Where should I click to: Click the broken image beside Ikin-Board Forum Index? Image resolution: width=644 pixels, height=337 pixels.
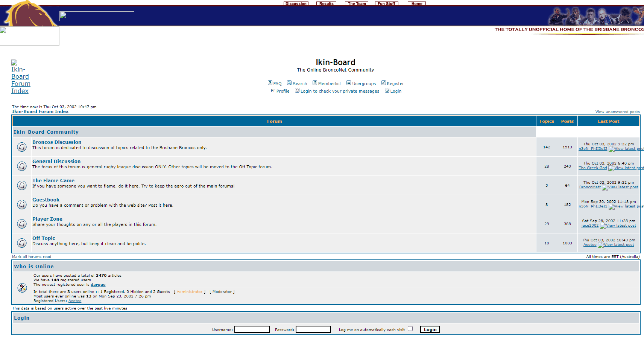coord(14,63)
